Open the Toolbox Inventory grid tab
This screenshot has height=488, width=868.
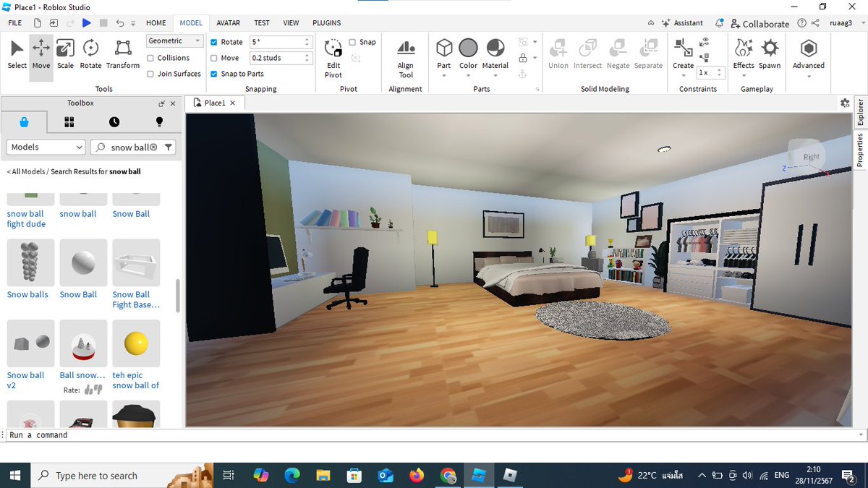tap(69, 122)
